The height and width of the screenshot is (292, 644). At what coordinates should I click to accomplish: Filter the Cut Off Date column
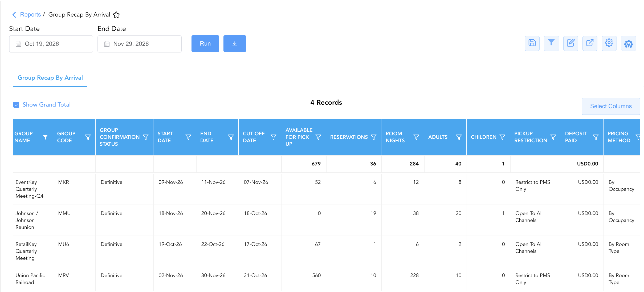[273, 137]
